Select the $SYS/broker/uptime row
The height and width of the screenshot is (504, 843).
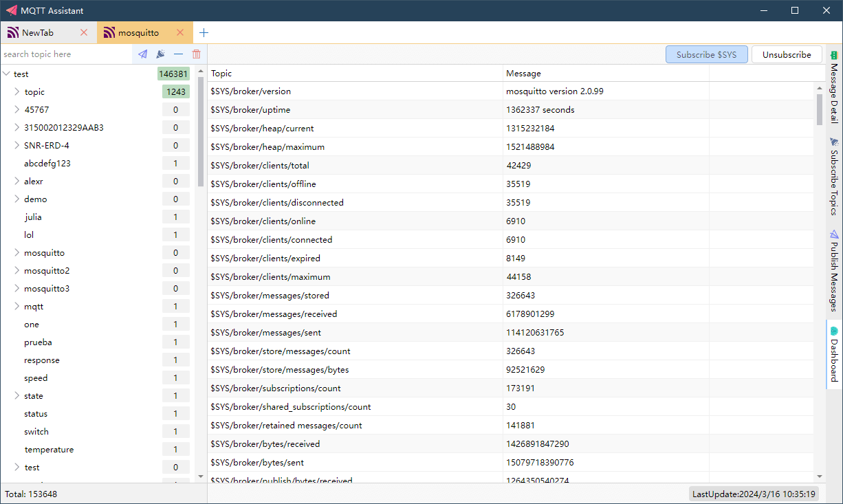tap(510, 109)
